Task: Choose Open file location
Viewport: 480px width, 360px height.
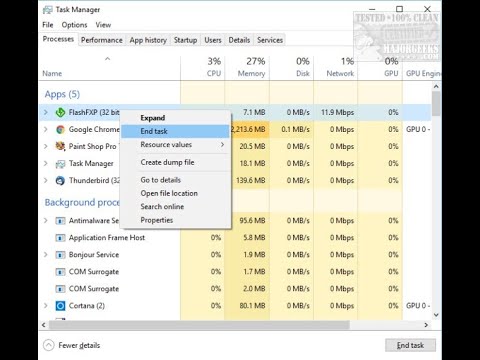Action: pos(175,193)
